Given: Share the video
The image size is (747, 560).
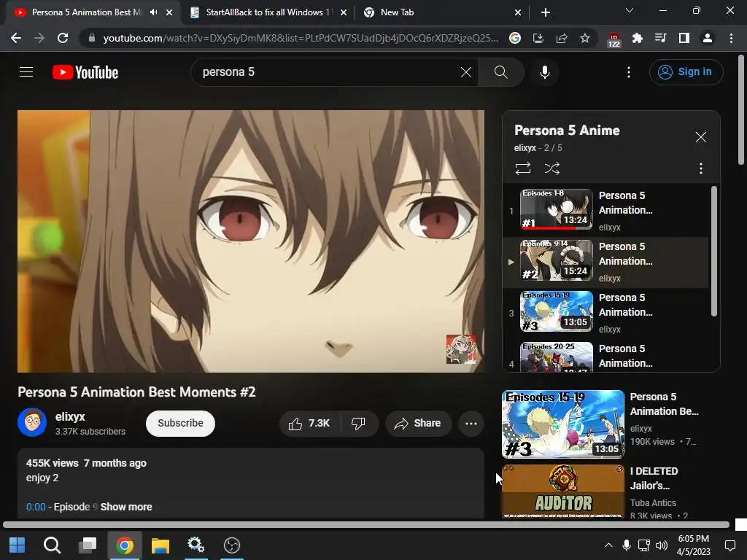Looking at the screenshot, I should click(418, 424).
